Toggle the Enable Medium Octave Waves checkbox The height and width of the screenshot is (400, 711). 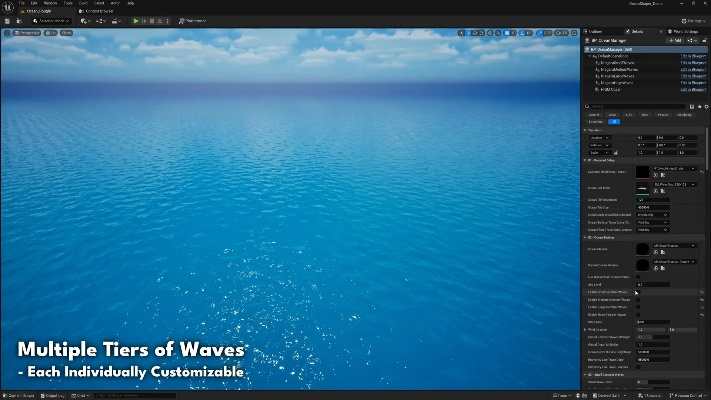pyautogui.click(x=639, y=299)
